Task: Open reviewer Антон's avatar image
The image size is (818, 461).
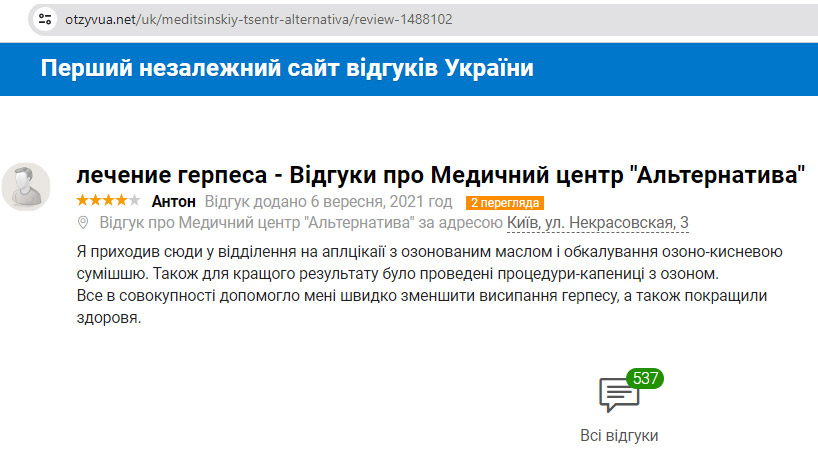Action: point(27,186)
